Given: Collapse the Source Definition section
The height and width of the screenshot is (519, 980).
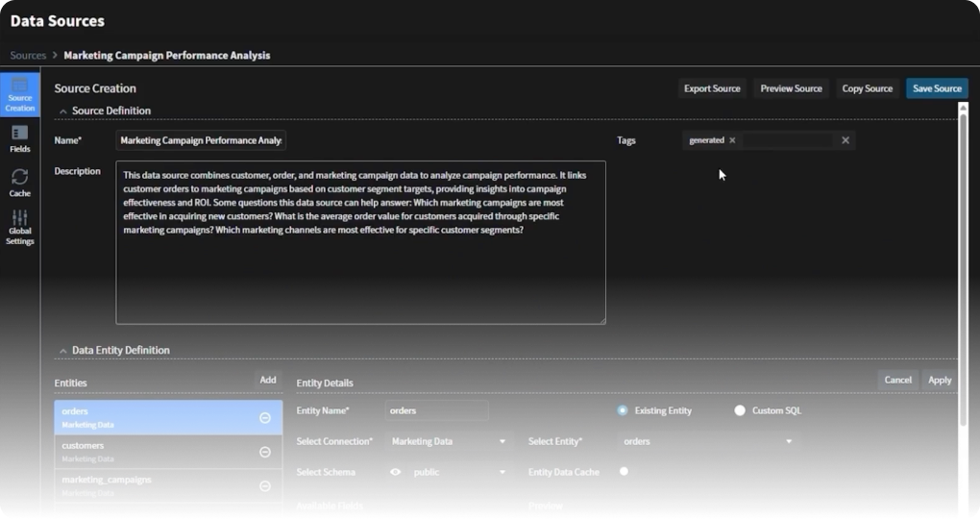Looking at the screenshot, I should [63, 111].
